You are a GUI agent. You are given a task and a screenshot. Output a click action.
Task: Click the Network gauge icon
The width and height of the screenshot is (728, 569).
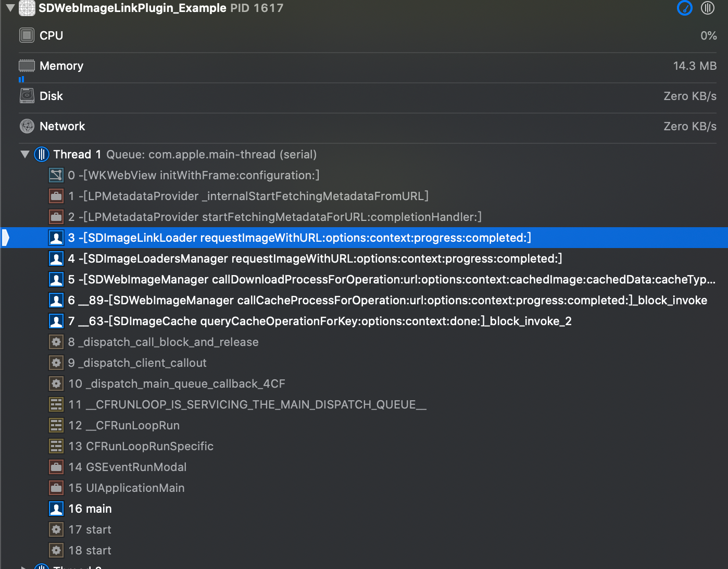[26, 126]
